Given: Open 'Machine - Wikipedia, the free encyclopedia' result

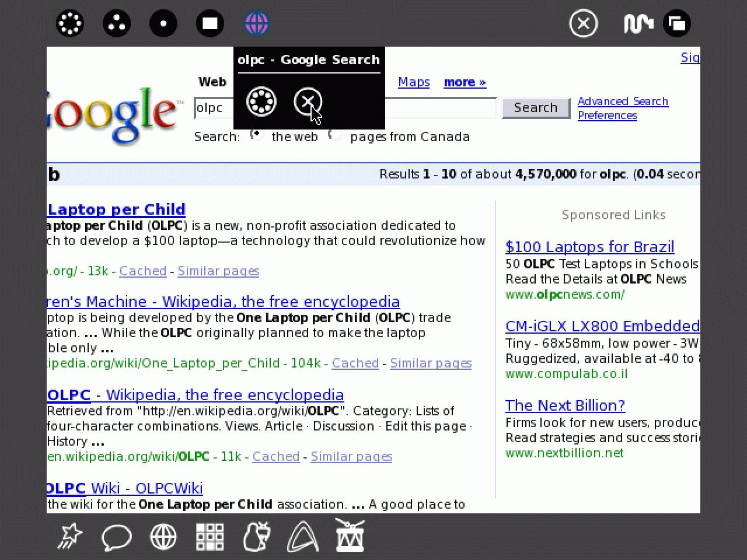Looking at the screenshot, I should click(x=224, y=302).
